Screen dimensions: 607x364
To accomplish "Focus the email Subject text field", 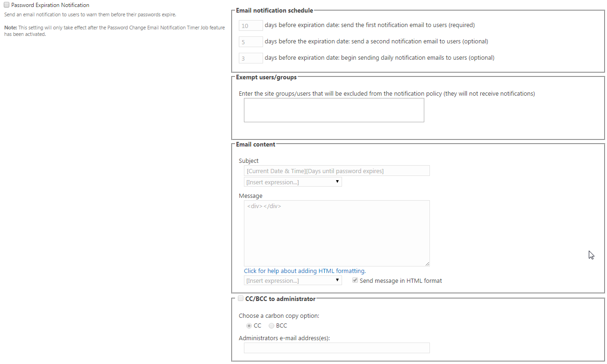I will [x=336, y=171].
